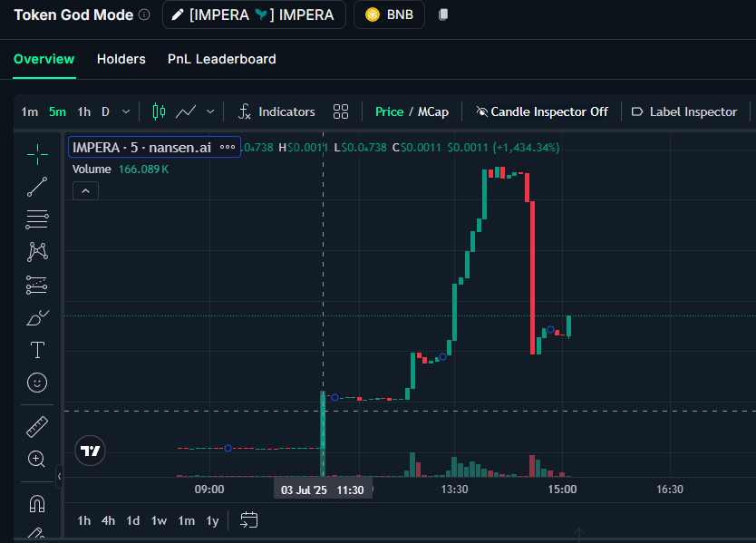756x543 pixels.
Task: Click the 15:00 time axis label
Action: tap(562, 490)
